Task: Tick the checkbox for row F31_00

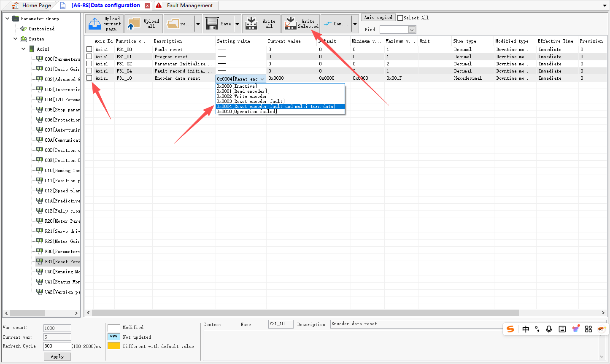Action: pos(89,49)
